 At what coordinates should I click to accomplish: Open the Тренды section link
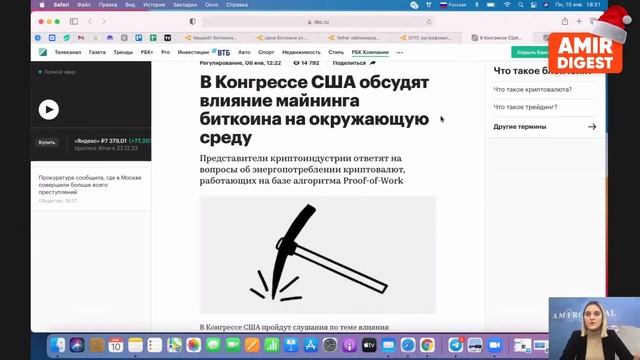tap(123, 52)
